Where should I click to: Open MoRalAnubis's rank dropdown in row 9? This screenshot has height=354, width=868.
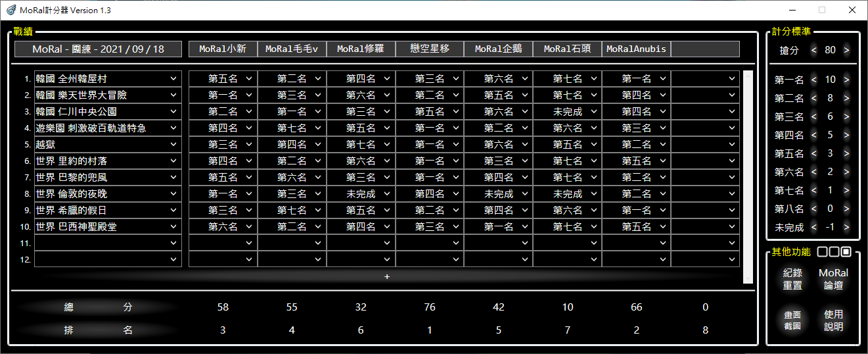637,210
